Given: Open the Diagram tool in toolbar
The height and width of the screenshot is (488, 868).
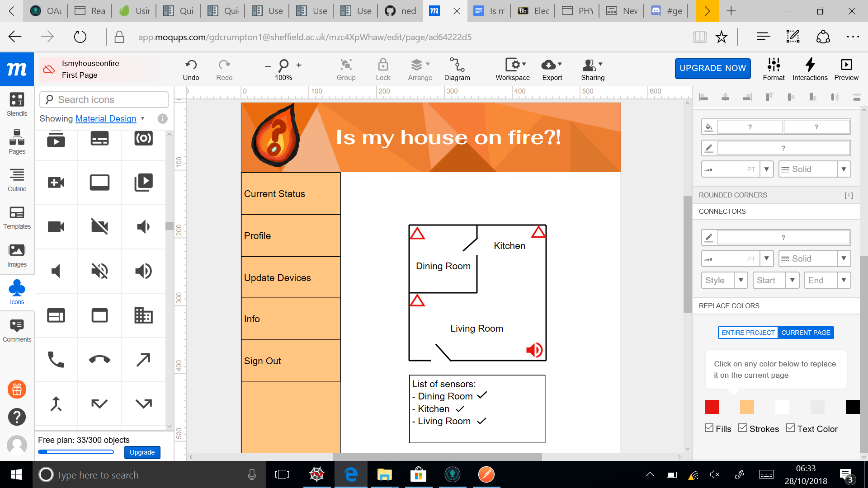Looking at the screenshot, I should point(457,69).
